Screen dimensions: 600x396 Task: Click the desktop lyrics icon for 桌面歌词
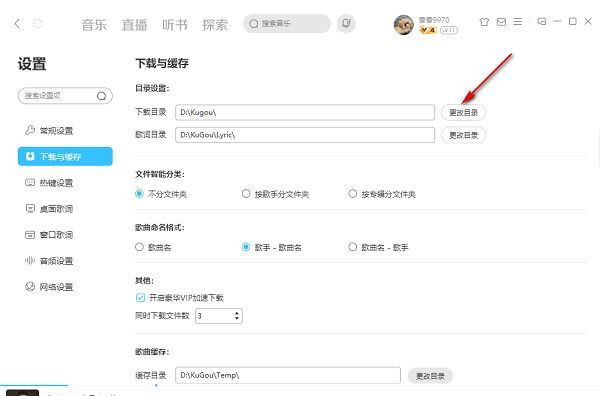[30, 209]
